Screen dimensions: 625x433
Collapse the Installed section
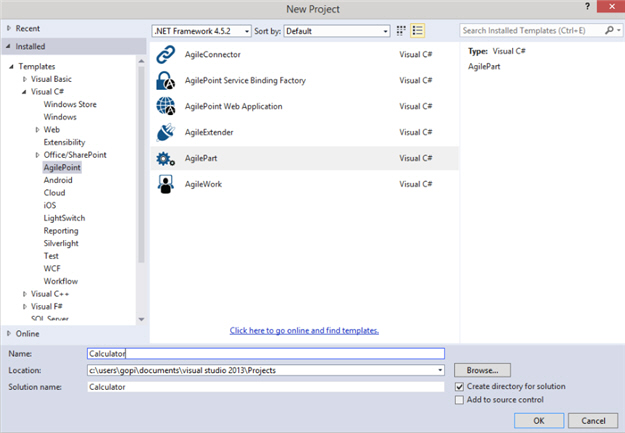[x=8, y=47]
